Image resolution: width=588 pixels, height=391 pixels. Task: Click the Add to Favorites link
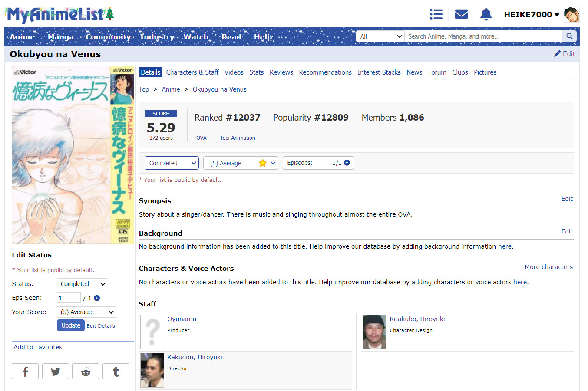tap(38, 347)
